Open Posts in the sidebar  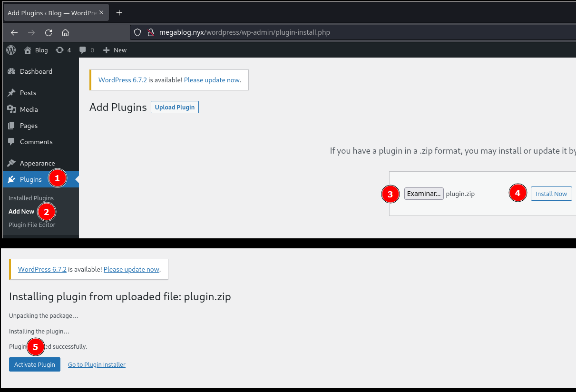pyautogui.click(x=28, y=93)
